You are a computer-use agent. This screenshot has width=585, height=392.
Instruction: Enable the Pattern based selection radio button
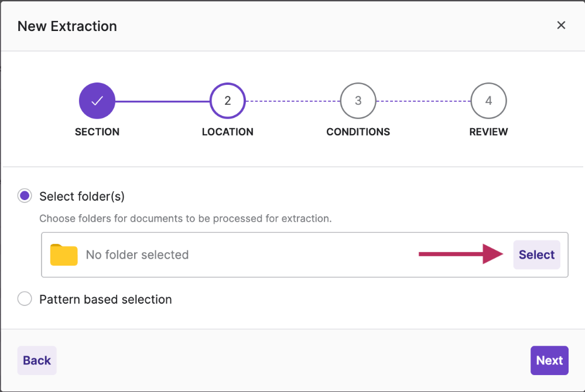[x=25, y=298]
